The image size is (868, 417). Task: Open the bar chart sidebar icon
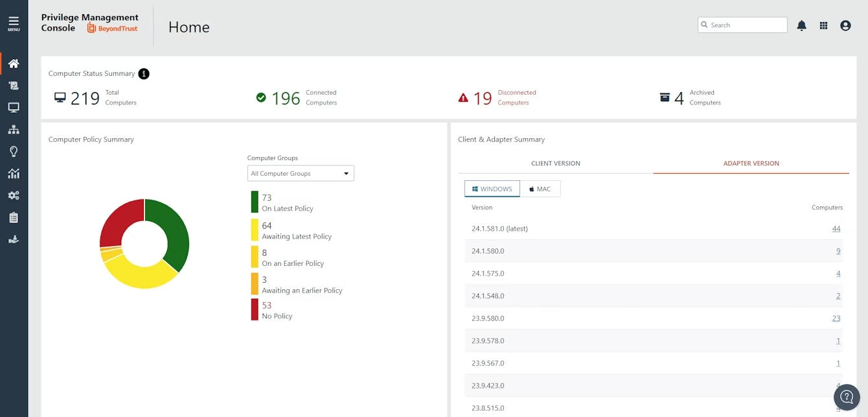click(x=14, y=174)
